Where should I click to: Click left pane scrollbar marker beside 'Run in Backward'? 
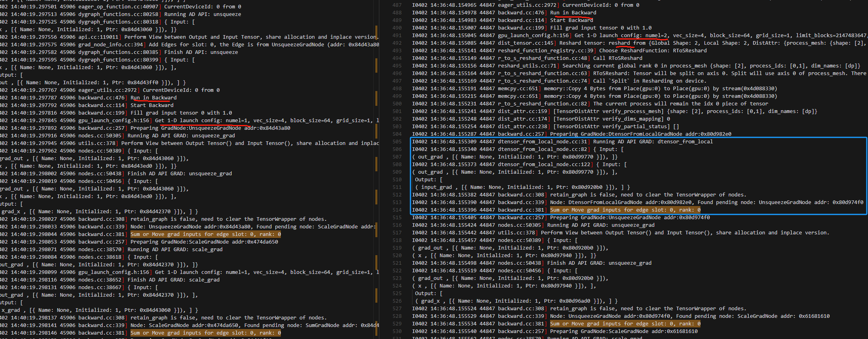pos(376,98)
